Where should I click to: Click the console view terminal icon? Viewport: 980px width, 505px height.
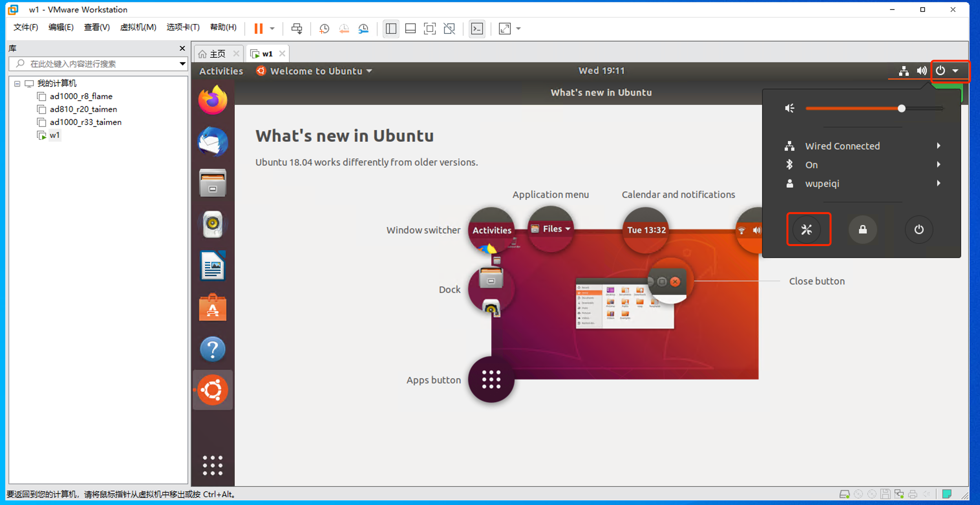[x=477, y=28]
